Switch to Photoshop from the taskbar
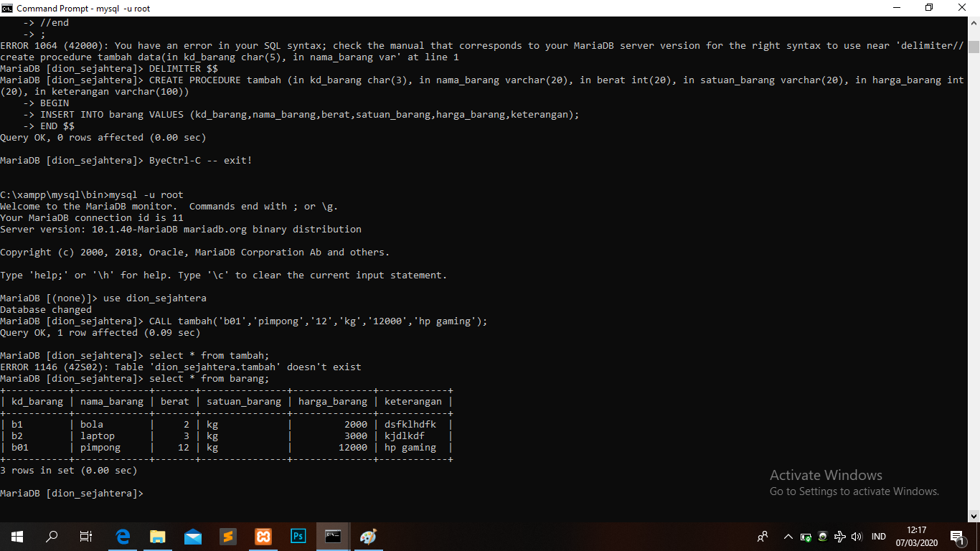Image resolution: width=980 pixels, height=551 pixels. pos(298,536)
